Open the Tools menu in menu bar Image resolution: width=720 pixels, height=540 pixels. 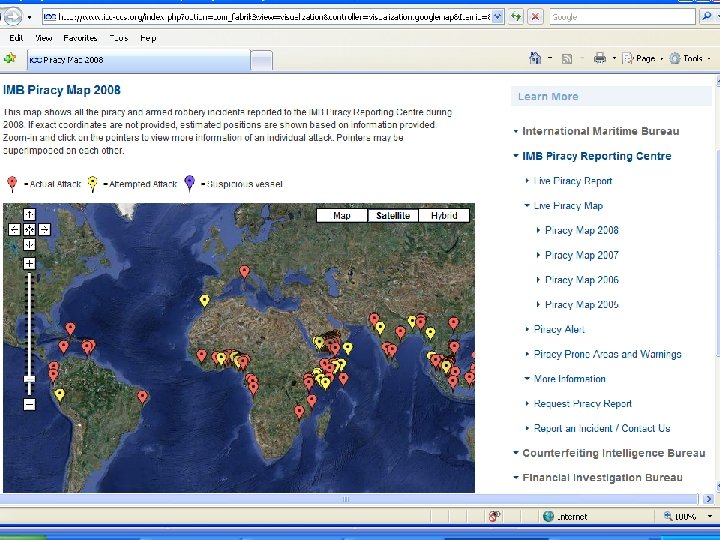pyautogui.click(x=119, y=38)
